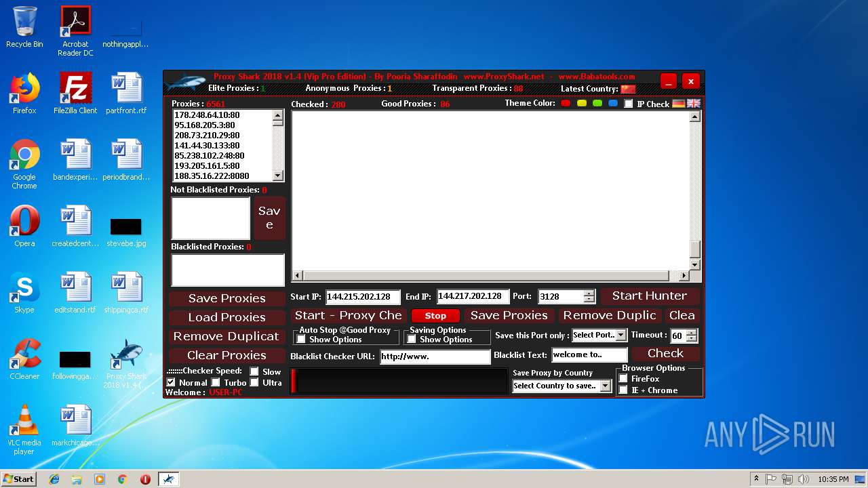Select the blue theme color swatch
The image size is (868, 488).
613,103
